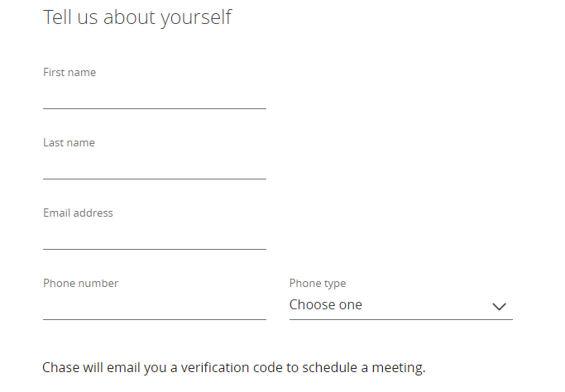Click the Phone type label

coord(318,284)
